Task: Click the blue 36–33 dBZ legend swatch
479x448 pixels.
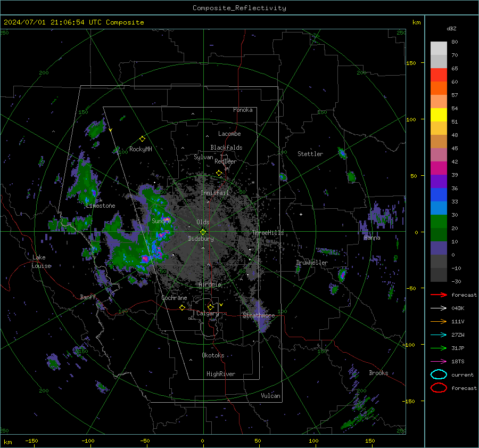Action: [x=439, y=195]
